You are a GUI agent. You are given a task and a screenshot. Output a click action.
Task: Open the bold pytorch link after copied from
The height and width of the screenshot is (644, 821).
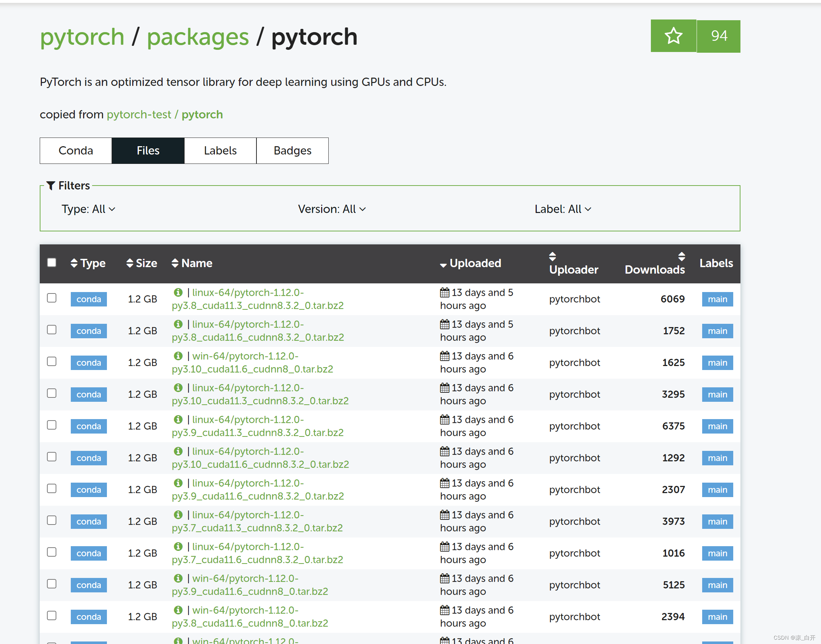[202, 114]
